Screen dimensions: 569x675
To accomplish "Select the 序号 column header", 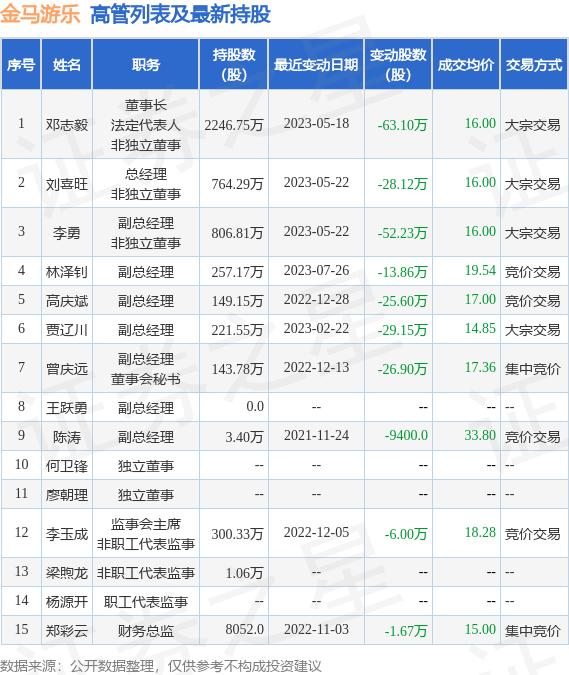I will (21, 65).
